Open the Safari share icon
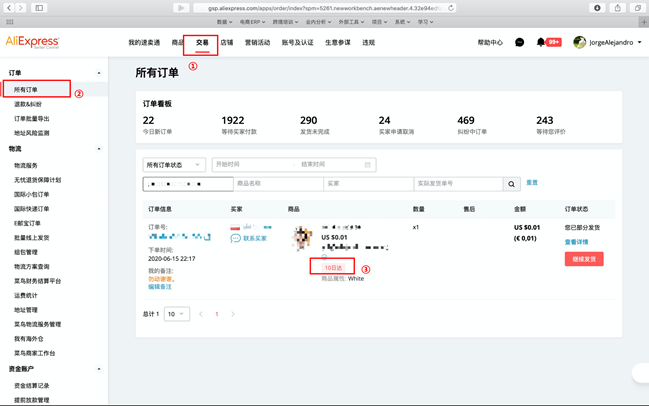Image resolution: width=649 pixels, height=406 pixels. pos(617,7)
